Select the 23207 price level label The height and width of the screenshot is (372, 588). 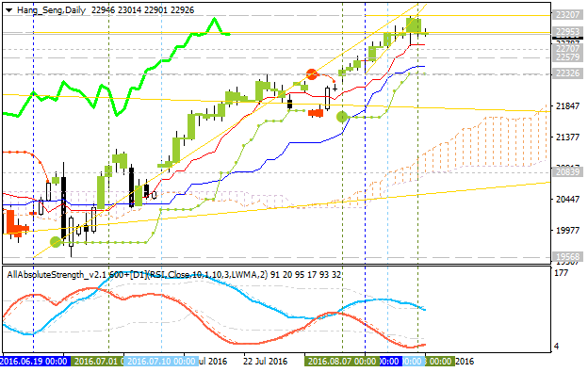coord(567,15)
